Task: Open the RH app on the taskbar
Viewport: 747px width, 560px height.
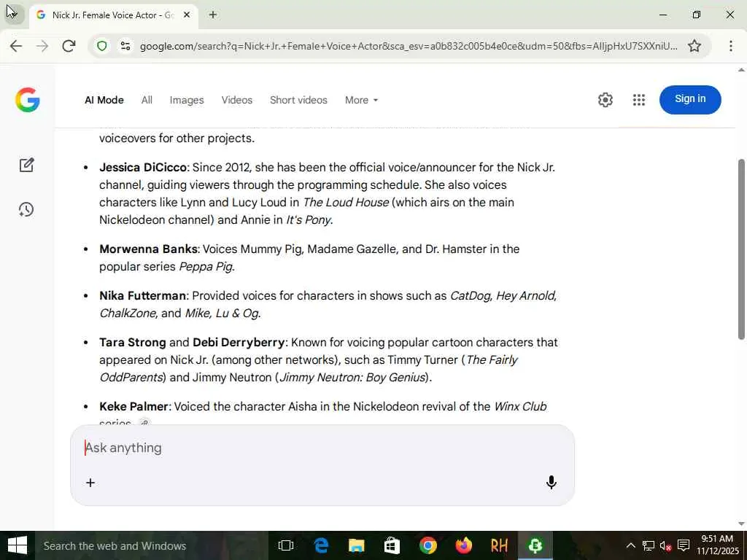Action: (x=499, y=545)
